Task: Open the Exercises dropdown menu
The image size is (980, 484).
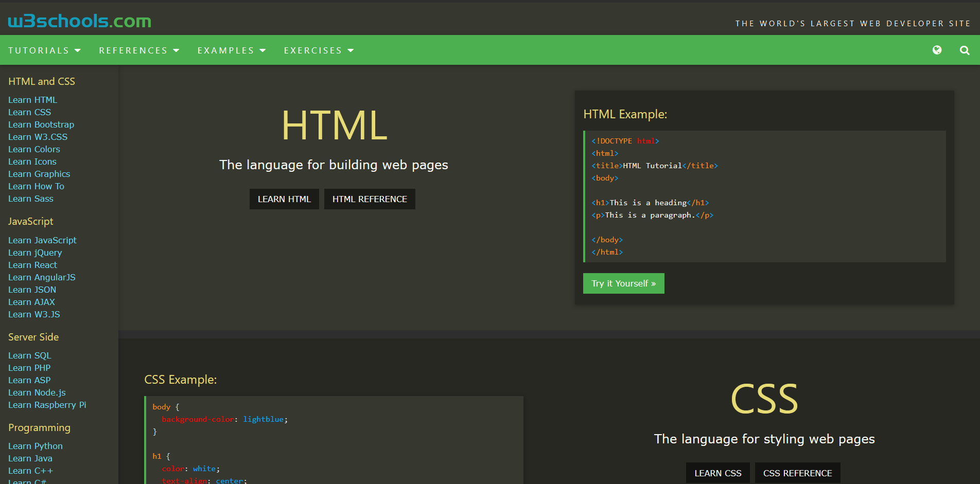Action: point(319,50)
